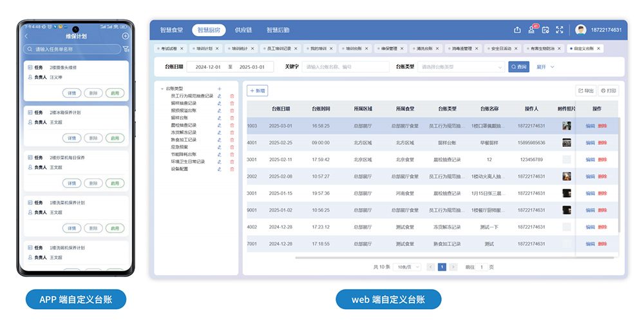644x324 pixels.
Task: Delete 留样抽查记录 type with trash icon
Action: click(x=232, y=104)
